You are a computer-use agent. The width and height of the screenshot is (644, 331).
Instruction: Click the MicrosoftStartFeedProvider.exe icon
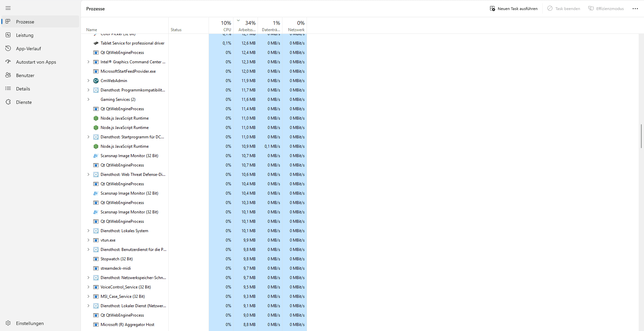(x=96, y=71)
